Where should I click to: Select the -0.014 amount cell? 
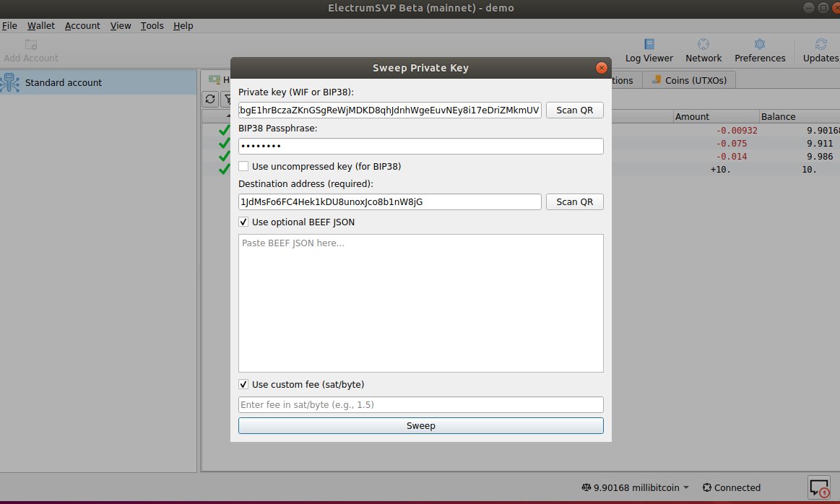click(731, 157)
